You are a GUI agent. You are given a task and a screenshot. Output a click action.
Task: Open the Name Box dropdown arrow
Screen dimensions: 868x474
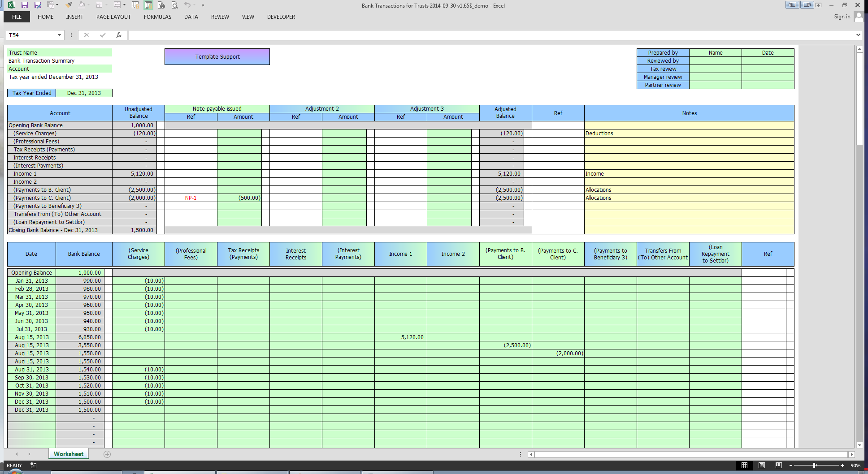[59, 35]
